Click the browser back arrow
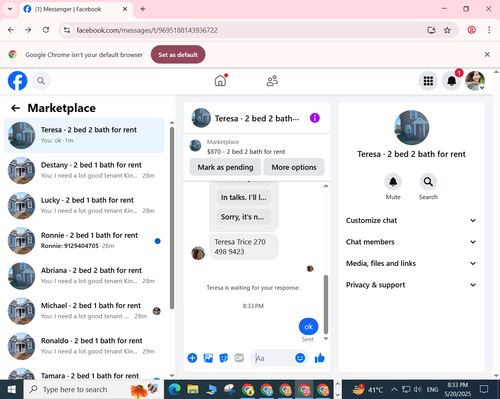This screenshot has height=399, width=500. pyautogui.click(x=11, y=30)
